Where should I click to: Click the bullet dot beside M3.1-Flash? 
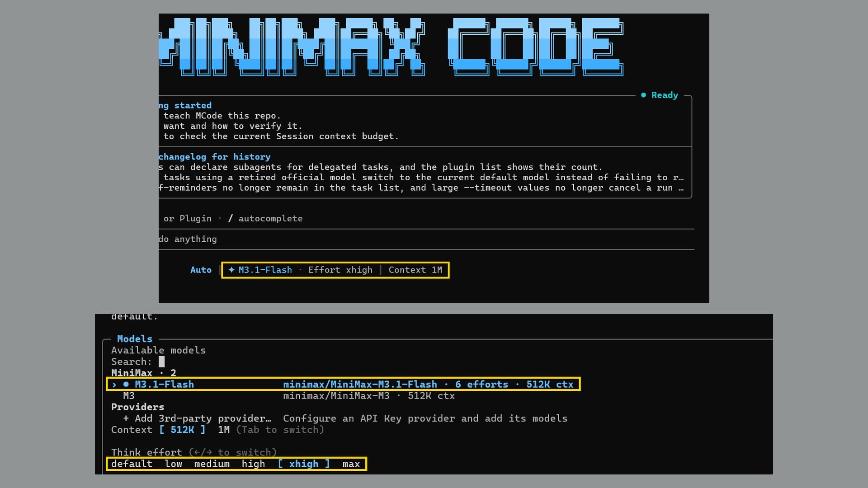[x=126, y=384]
